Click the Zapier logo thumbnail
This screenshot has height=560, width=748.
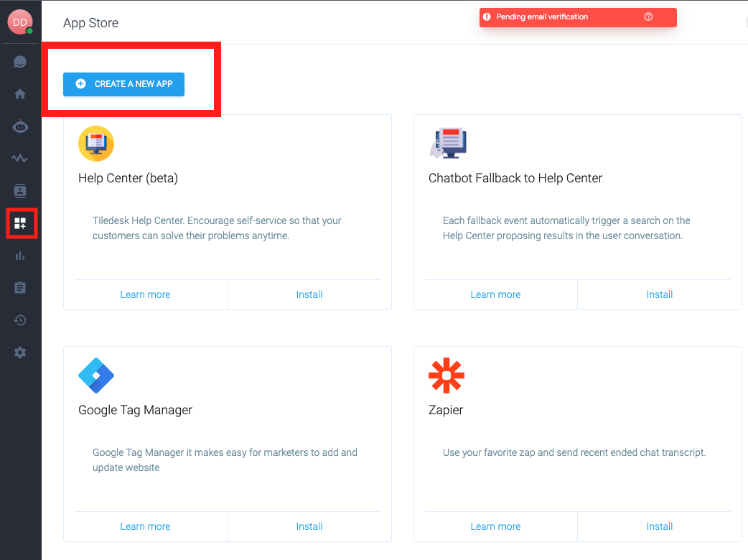point(447,375)
